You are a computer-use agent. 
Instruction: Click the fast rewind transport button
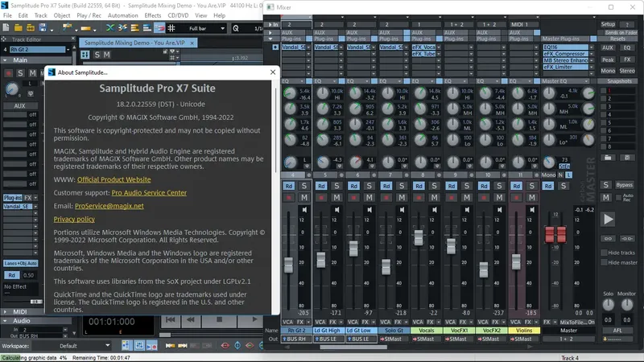click(190, 319)
